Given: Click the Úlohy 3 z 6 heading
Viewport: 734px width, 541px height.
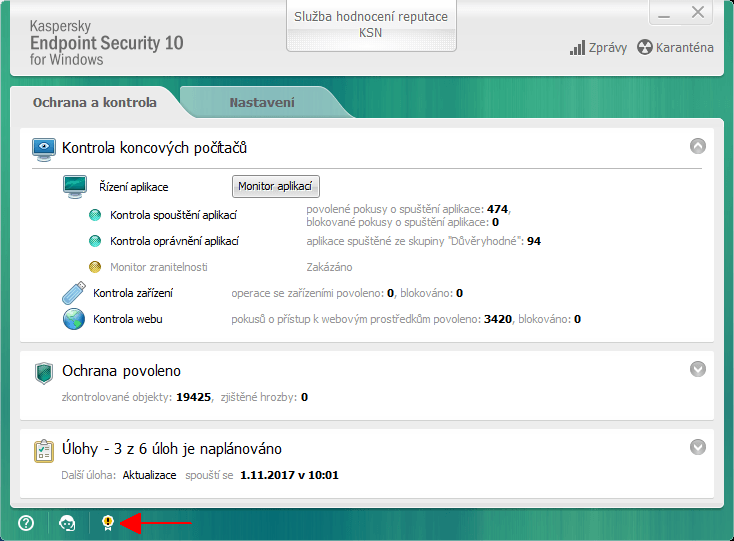Looking at the screenshot, I should click(x=172, y=449).
